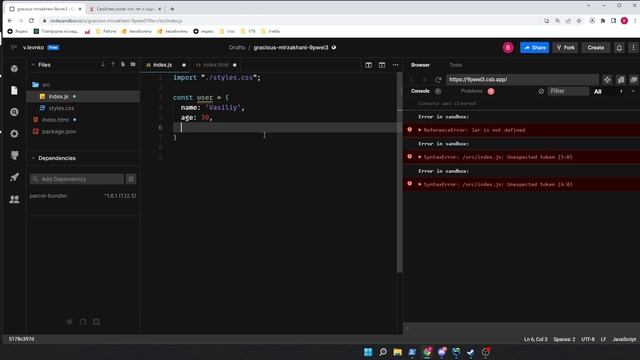Click the JavaScript language mode in status bar

click(x=624, y=339)
